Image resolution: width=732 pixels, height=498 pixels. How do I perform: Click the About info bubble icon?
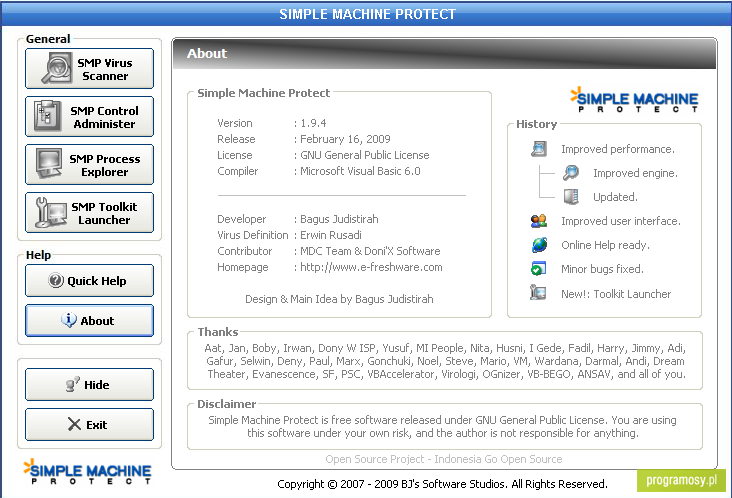[x=69, y=320]
